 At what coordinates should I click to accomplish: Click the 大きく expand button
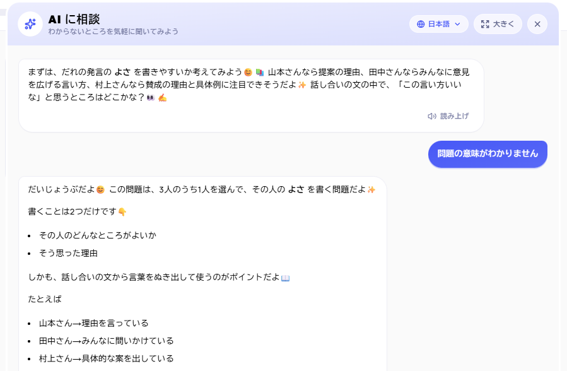(498, 24)
